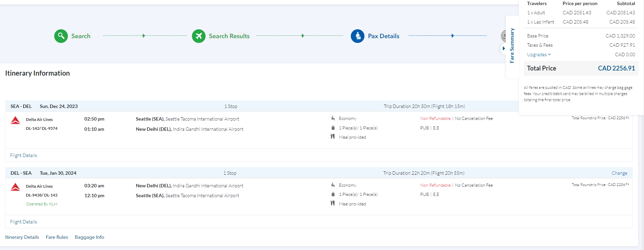Click the seat icon beside Economy on outbound flight
Viewport: 644px width, 250px height.
point(333,118)
